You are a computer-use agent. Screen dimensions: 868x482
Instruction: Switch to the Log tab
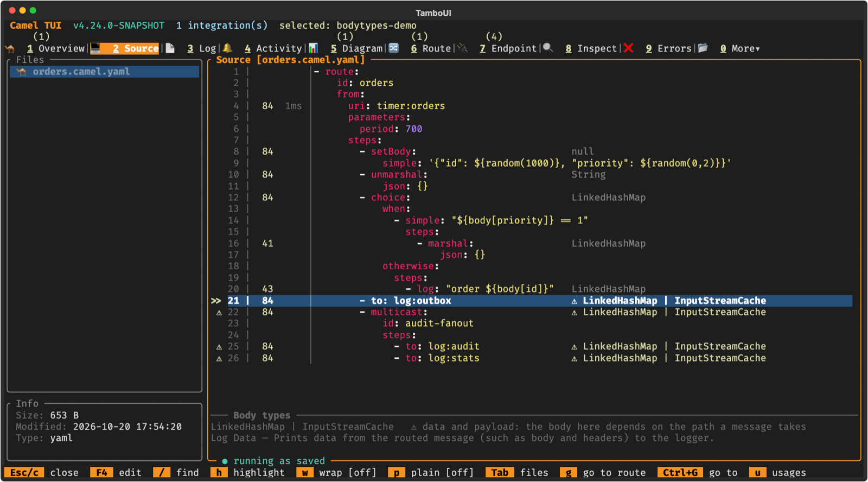(202, 49)
